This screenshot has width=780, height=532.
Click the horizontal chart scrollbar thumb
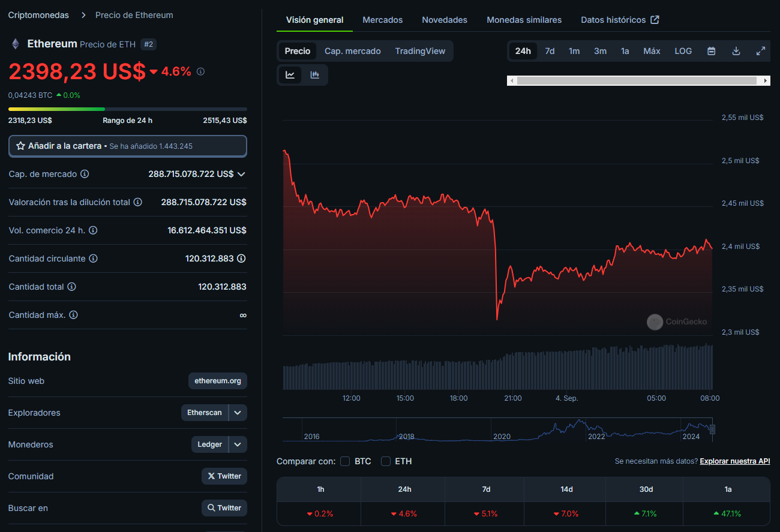click(637, 80)
